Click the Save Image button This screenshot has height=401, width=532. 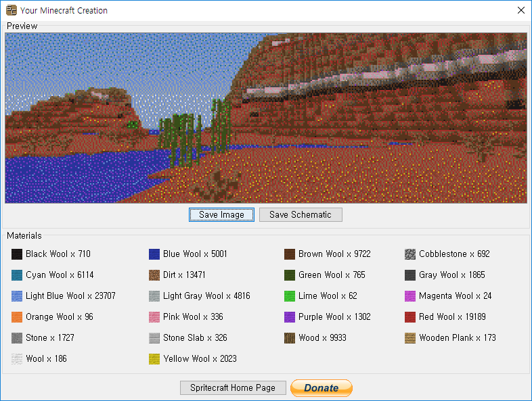pyautogui.click(x=221, y=214)
